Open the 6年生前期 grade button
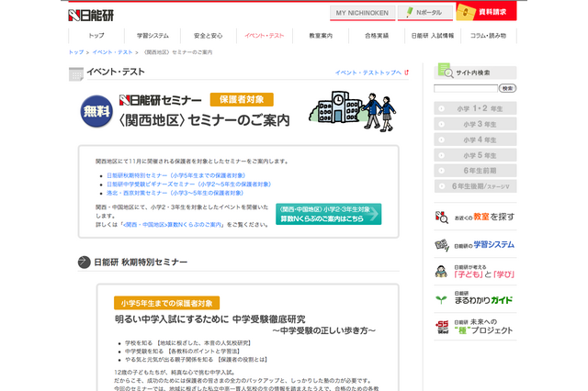This screenshot has width=588, height=391. coord(475,171)
